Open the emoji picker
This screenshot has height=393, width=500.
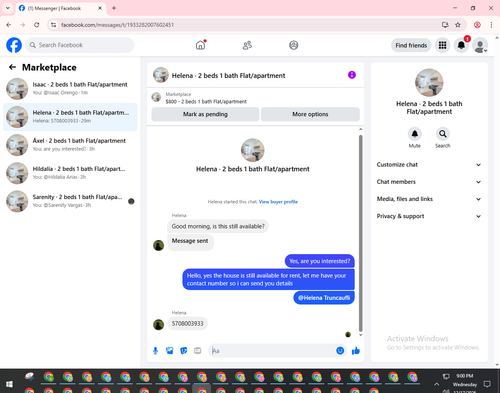point(340,351)
